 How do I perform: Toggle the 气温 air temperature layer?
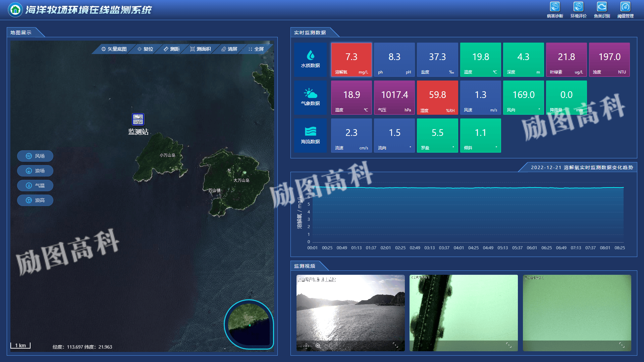point(35,186)
